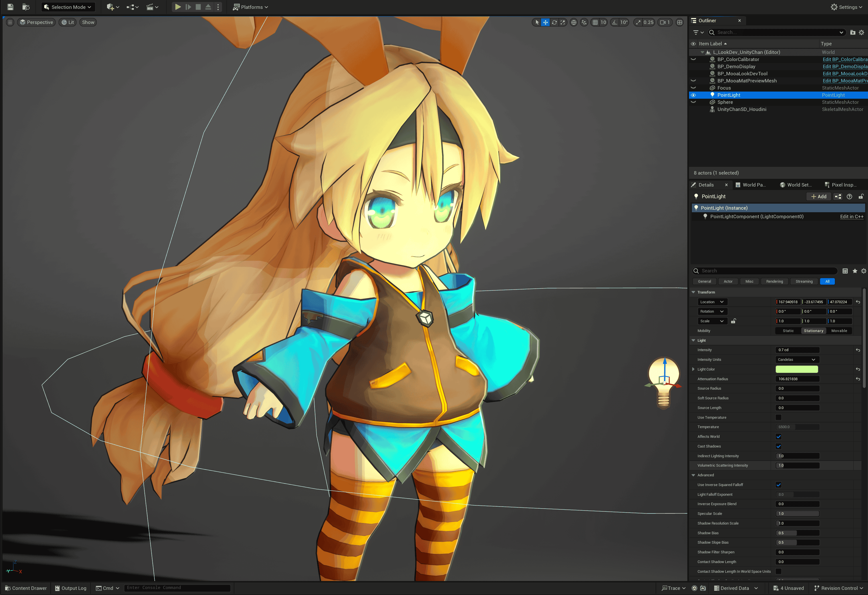Expand the Light Color property
Image resolution: width=868 pixels, height=595 pixels.
click(694, 370)
